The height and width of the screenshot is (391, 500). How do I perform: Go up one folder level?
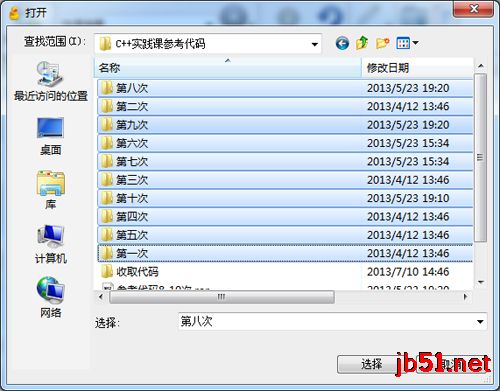(x=362, y=43)
